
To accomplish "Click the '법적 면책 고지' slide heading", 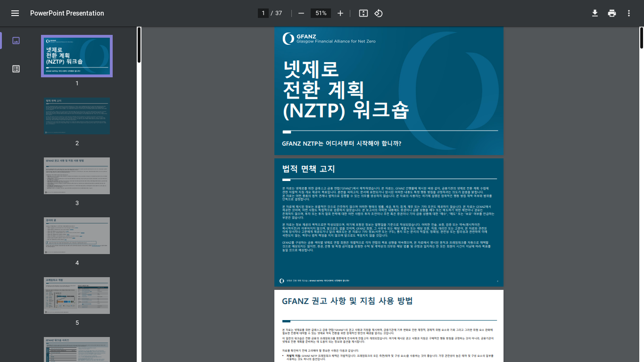I will coord(308,169).
